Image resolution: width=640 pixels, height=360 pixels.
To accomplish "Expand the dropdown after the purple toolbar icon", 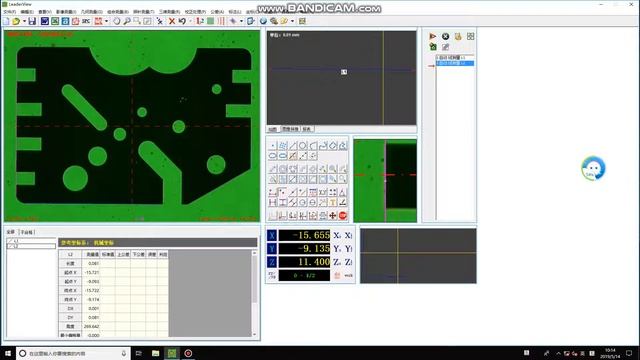I will (x=241, y=21).
